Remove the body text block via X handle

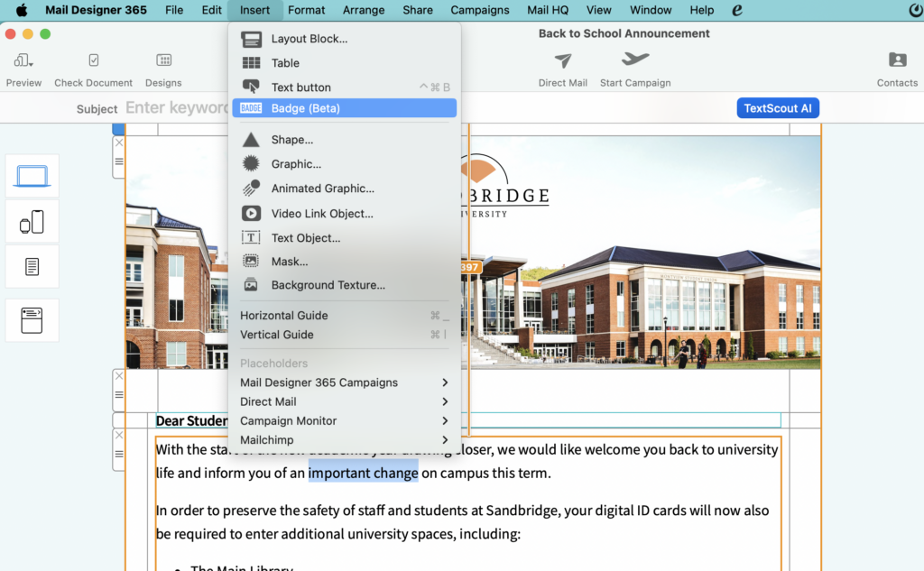119,436
